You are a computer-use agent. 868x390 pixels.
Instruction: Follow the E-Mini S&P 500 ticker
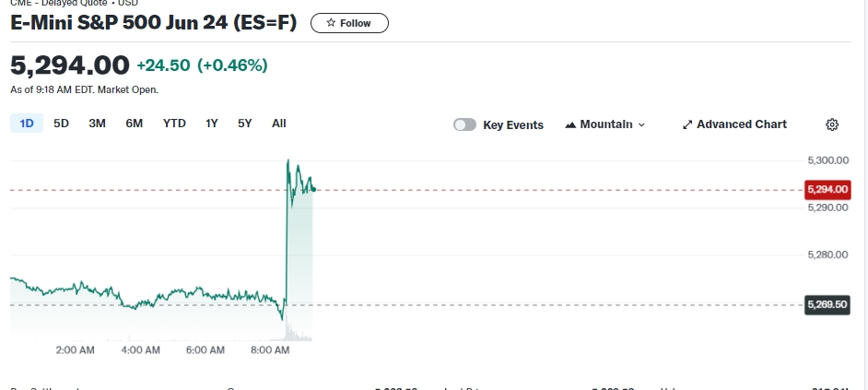(x=349, y=23)
